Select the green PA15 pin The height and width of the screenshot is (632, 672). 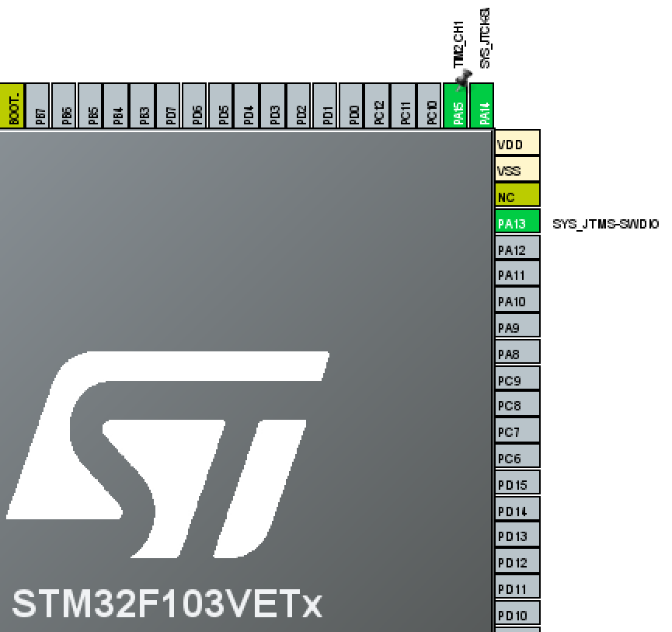[455, 106]
